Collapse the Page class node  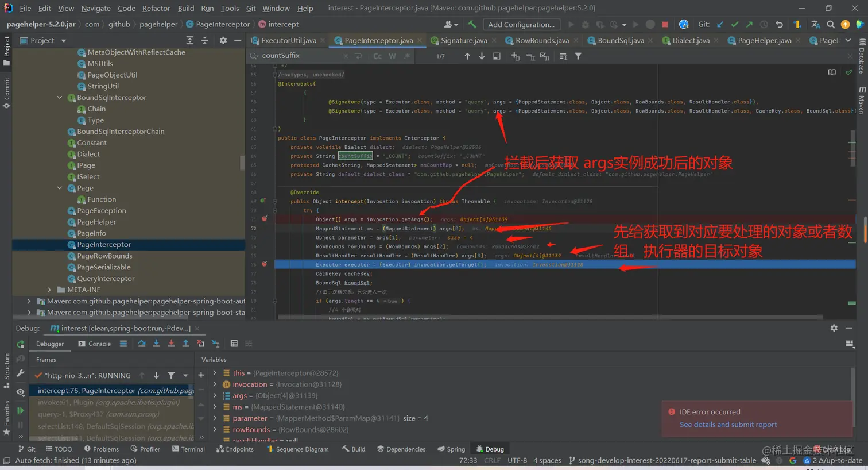point(60,188)
